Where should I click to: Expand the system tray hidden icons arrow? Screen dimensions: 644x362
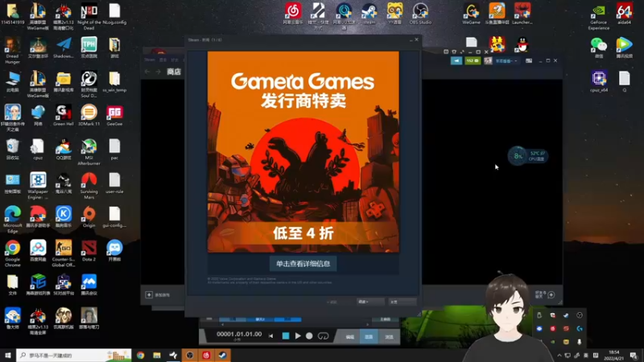click(559, 356)
